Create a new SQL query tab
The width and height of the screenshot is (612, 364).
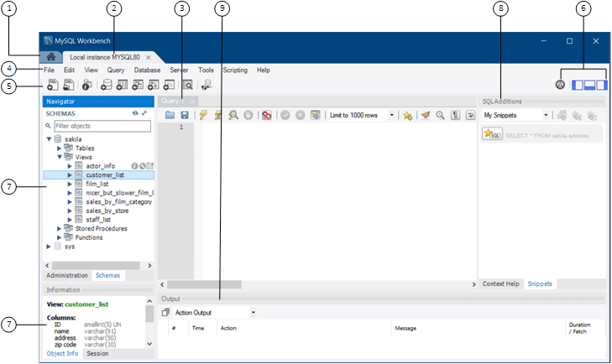click(x=52, y=85)
